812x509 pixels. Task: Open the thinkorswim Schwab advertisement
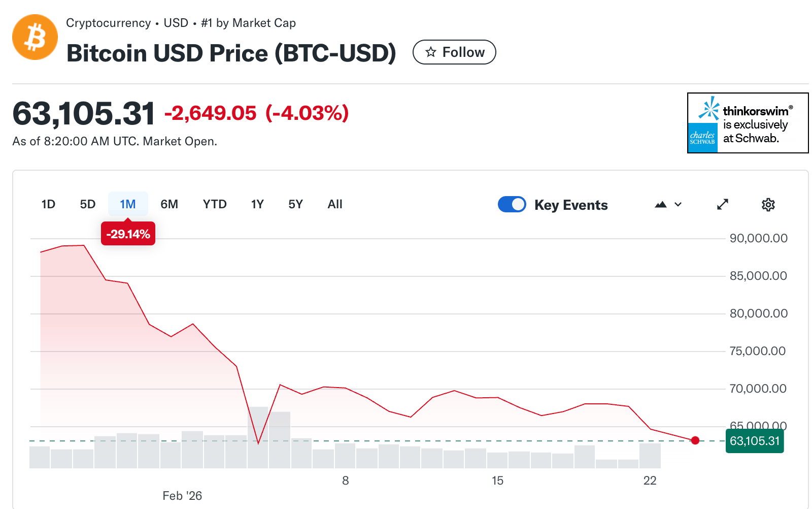pos(756,124)
